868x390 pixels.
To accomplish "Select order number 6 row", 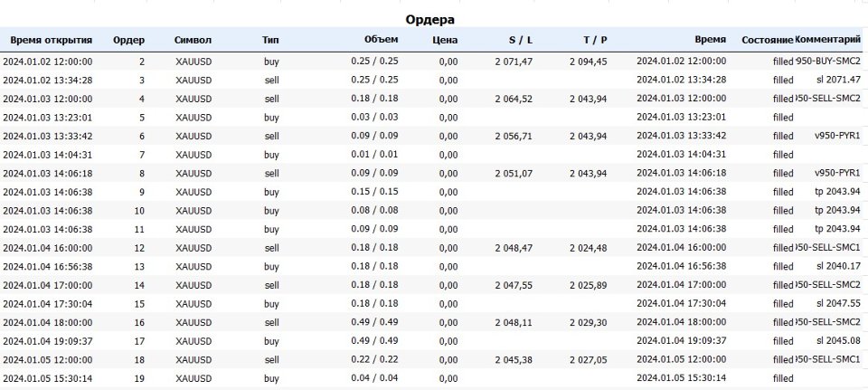I will 431,137.
